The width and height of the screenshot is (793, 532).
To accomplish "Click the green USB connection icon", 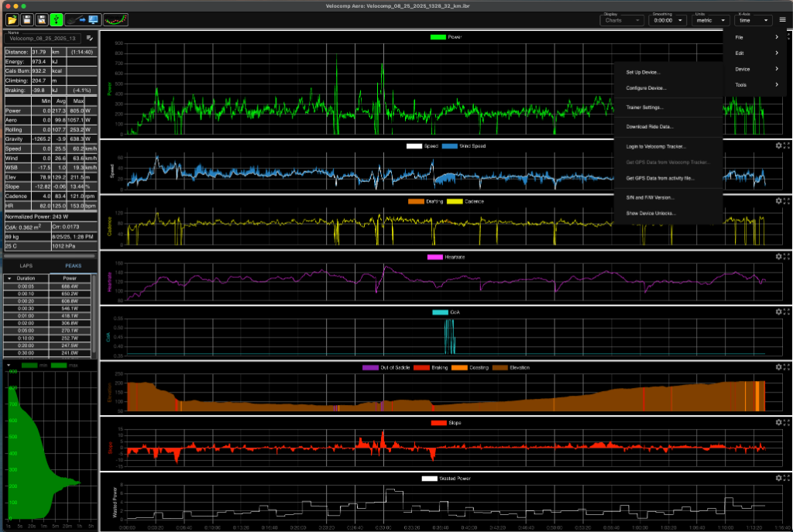I will (x=57, y=19).
